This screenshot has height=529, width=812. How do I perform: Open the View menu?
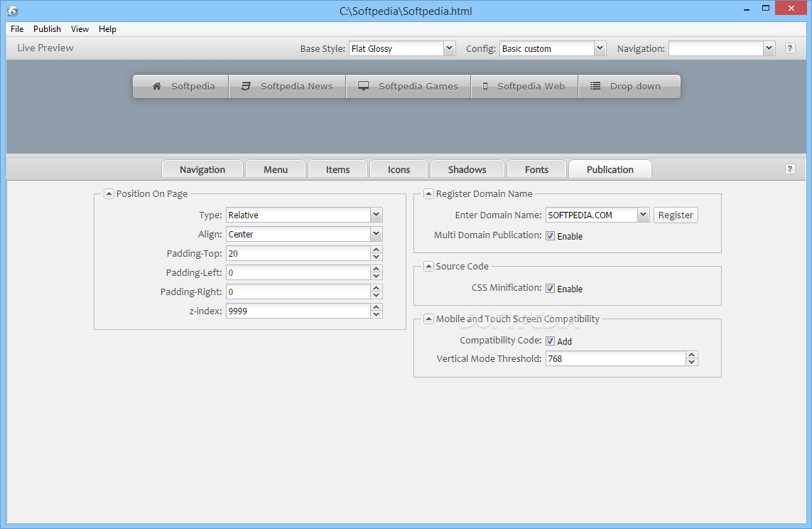pyautogui.click(x=80, y=29)
